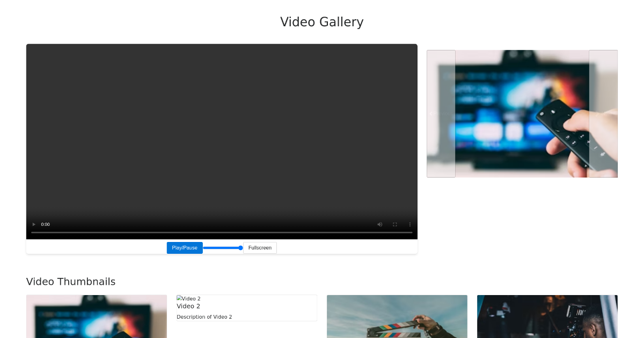The width and height of the screenshot is (644, 338).
Task: Click the Video Gallery page heading
Action: point(322,22)
